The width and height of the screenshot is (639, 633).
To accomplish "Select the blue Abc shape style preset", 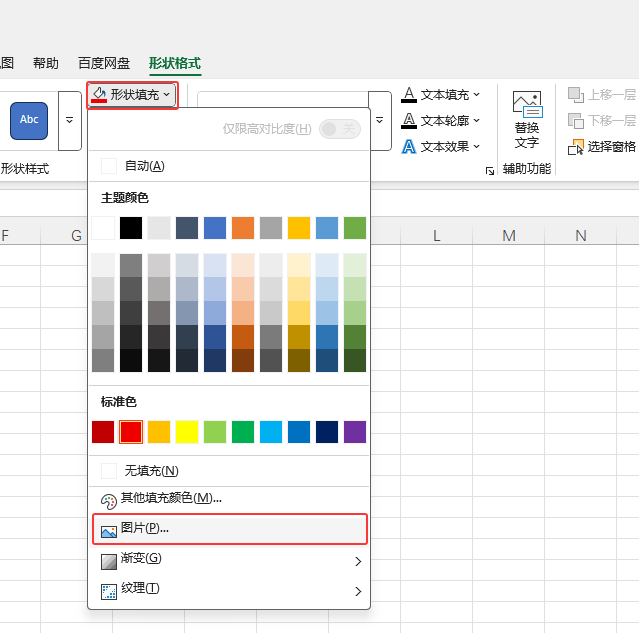I will (x=29, y=121).
